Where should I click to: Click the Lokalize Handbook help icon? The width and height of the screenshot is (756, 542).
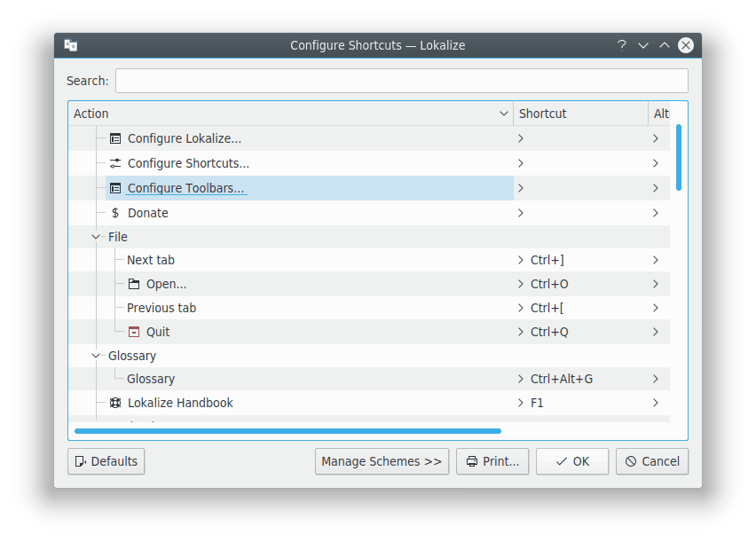pyautogui.click(x=114, y=402)
